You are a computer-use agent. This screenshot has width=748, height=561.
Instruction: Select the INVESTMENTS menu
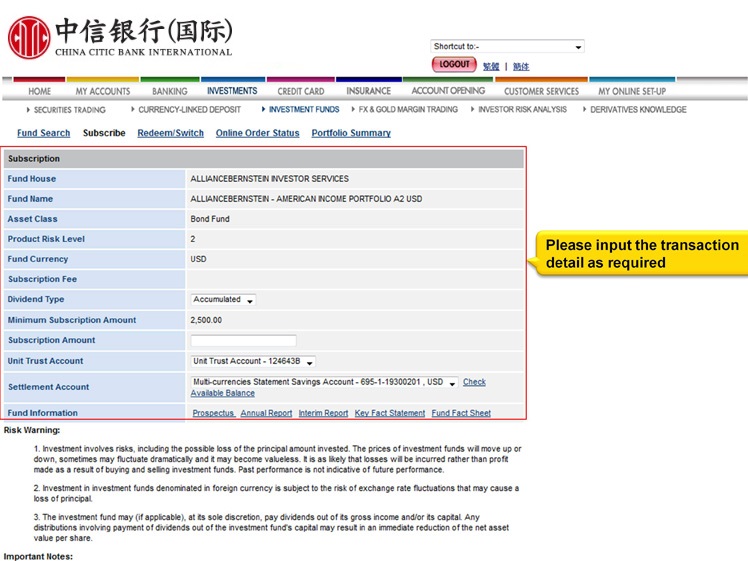point(232,91)
